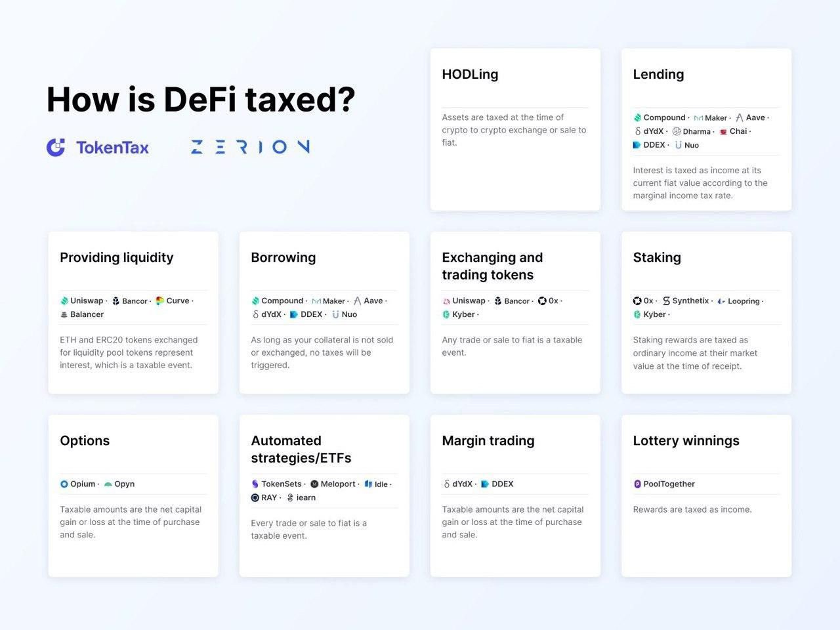This screenshot has height=630, width=840.
Task: Select the Nuo icon in the Borrowing card
Action: [335, 314]
